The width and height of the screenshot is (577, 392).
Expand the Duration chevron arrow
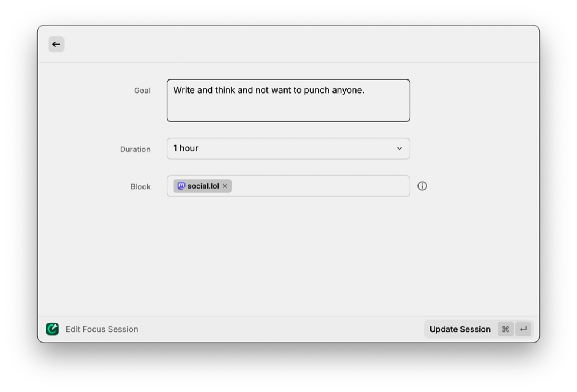tap(399, 148)
